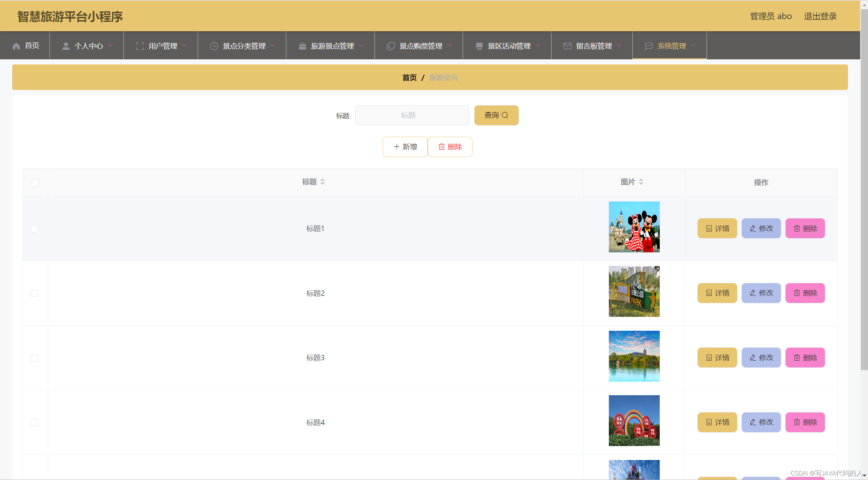Click the chat icon beside 系统管理
The height and width of the screenshot is (480, 868).
coord(649,46)
